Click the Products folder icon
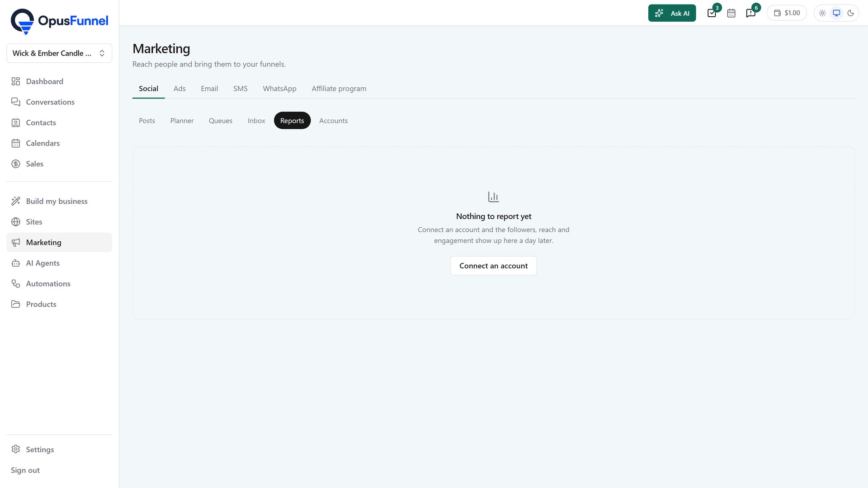The height and width of the screenshot is (488, 868). coord(16,304)
